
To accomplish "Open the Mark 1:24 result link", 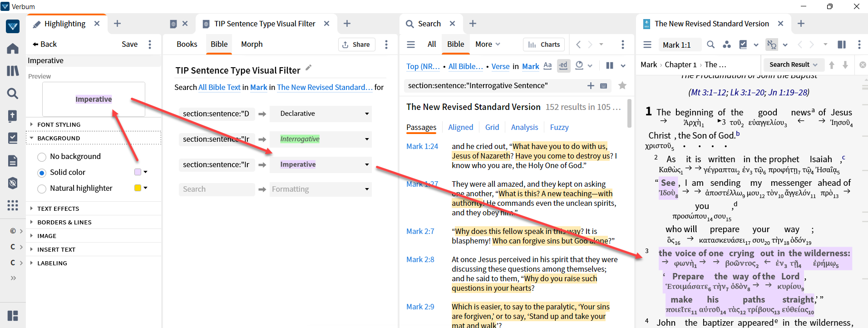I will click(422, 146).
